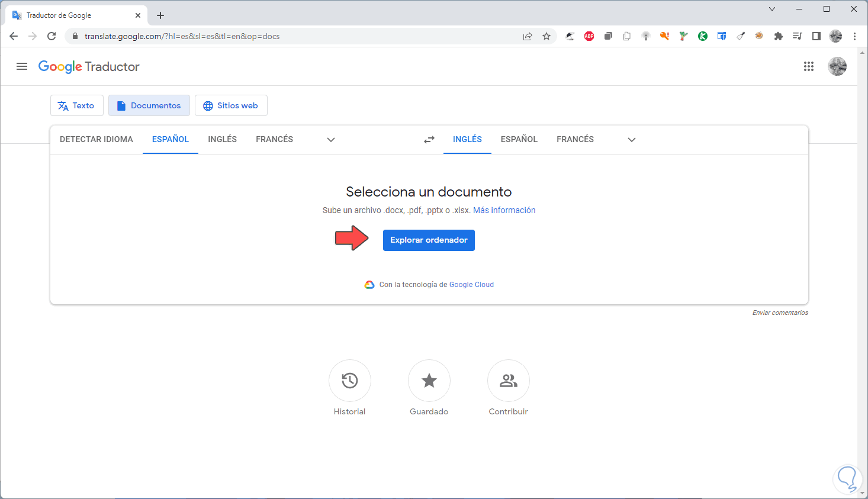Screen dimensions: 868x499
Task: Select FRANCÉS as source language
Action: pos(275,140)
